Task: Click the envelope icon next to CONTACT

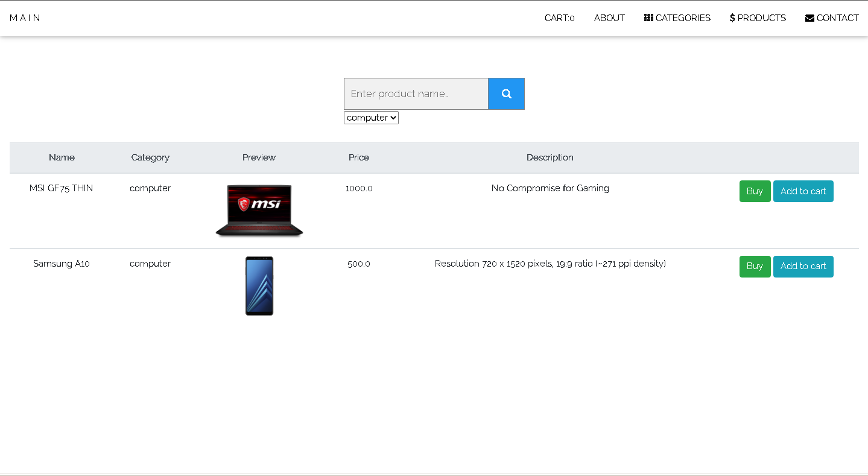Action: point(809,17)
